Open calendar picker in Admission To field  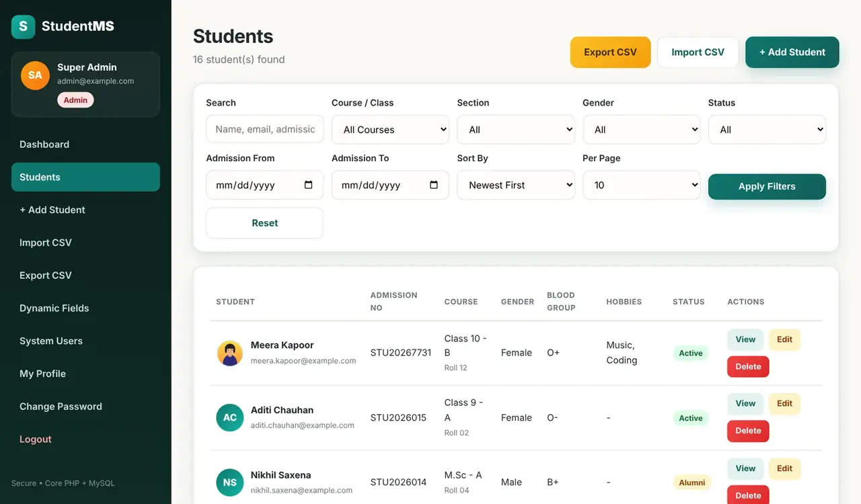[434, 185]
